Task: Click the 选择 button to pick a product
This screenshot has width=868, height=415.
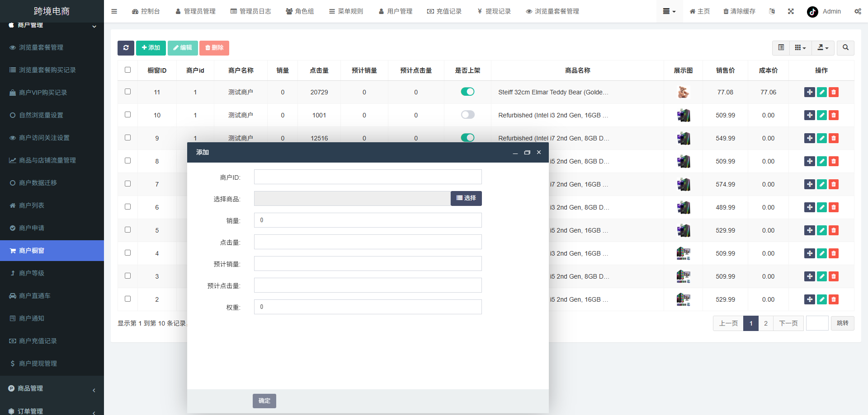Action: click(466, 198)
